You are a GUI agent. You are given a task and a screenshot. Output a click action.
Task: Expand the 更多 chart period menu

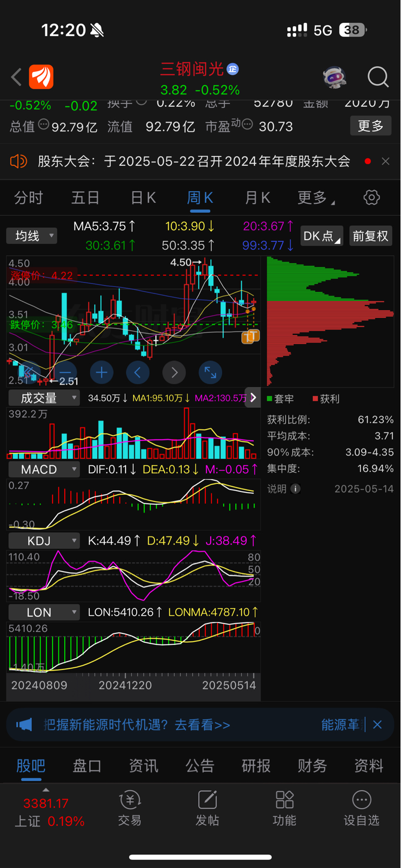316,198
